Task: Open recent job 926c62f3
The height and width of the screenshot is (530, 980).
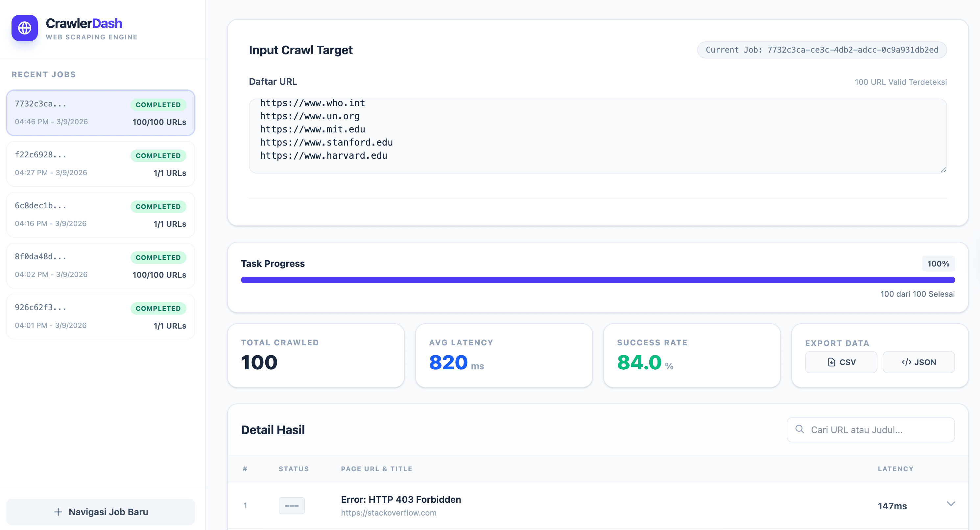Action: 101,316
